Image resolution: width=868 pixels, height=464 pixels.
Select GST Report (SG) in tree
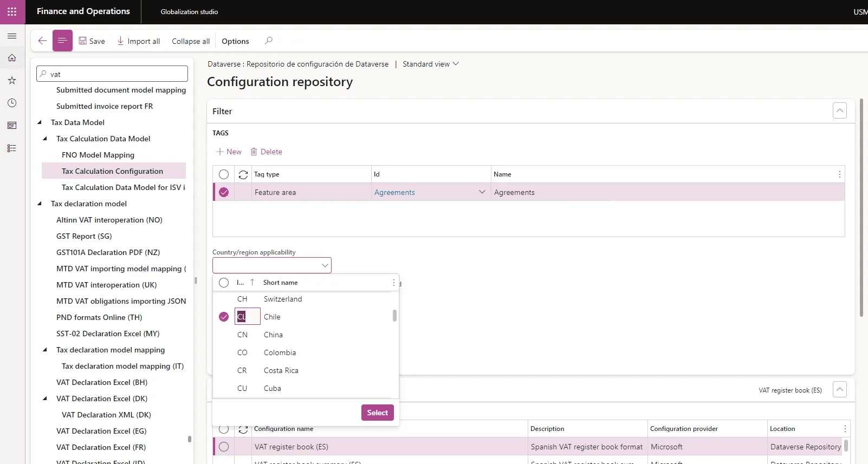(x=84, y=236)
